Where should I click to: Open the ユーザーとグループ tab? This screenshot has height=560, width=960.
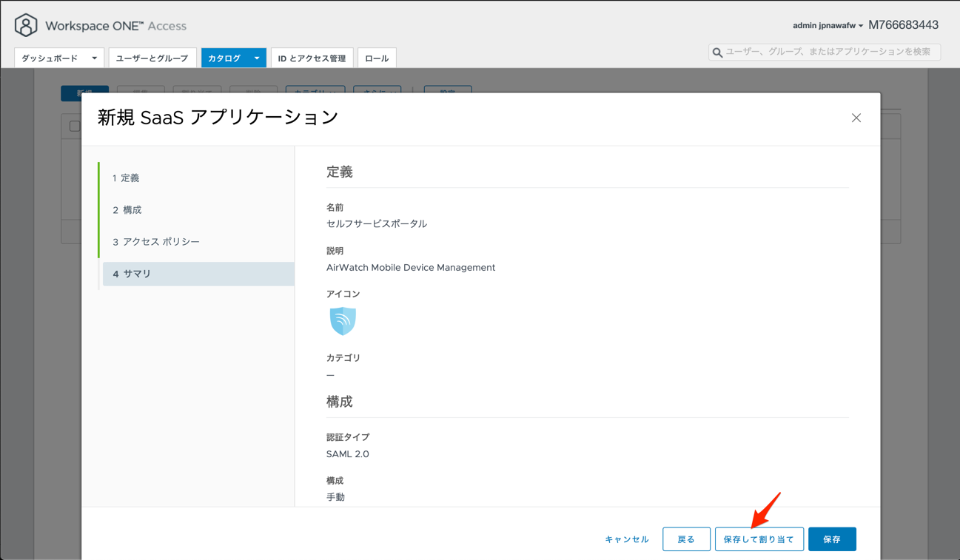point(152,58)
